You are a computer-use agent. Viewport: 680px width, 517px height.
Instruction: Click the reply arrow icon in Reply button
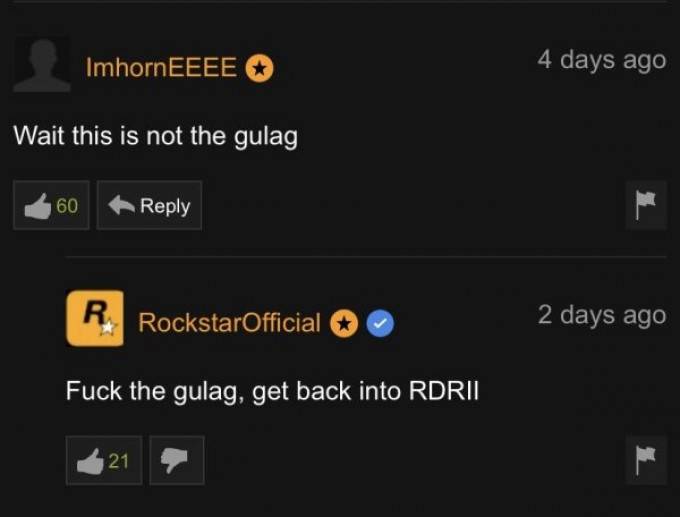point(121,205)
